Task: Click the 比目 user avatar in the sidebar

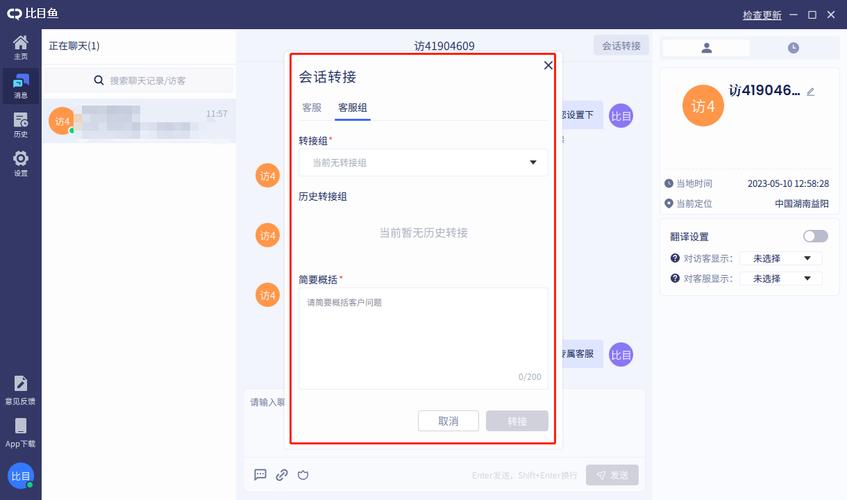Action: point(21,476)
